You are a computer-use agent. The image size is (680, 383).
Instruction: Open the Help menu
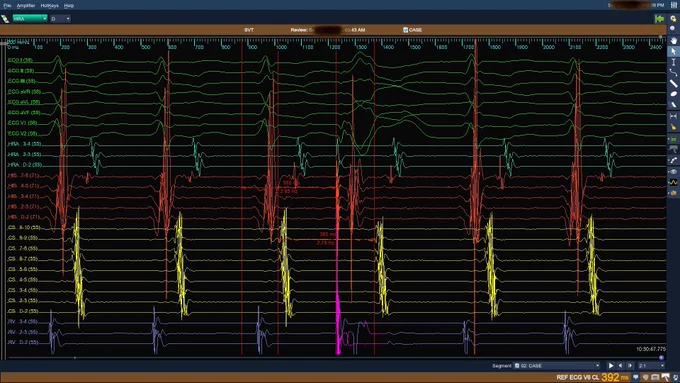(69, 6)
